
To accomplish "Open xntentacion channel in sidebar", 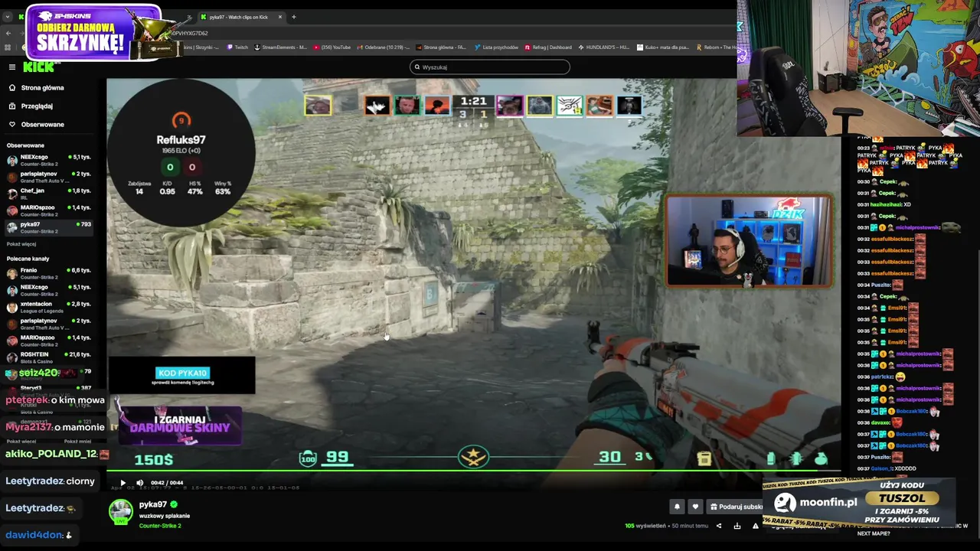I will [50, 307].
